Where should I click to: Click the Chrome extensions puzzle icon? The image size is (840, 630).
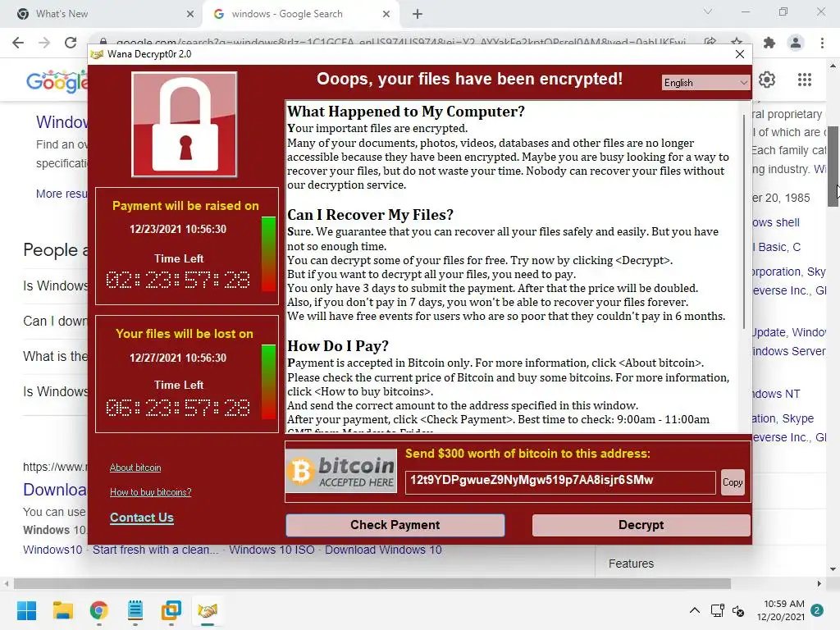tap(769, 43)
